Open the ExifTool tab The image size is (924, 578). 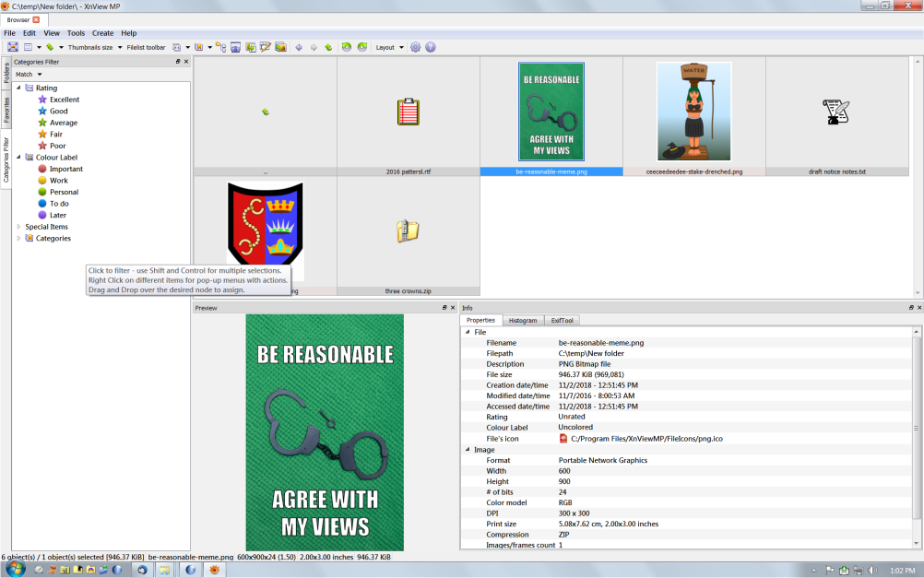click(x=563, y=321)
